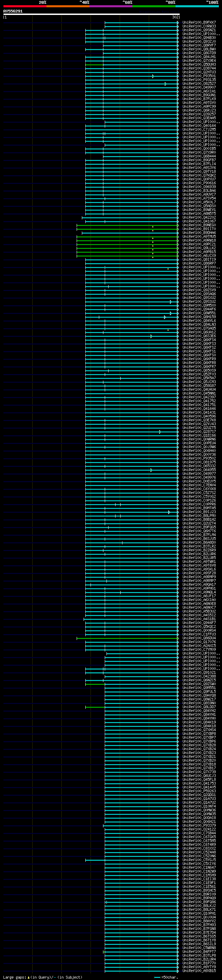Select hit label UniRef100_A9TMU5
Screen dimensions: 222x980
pos(199,237)
